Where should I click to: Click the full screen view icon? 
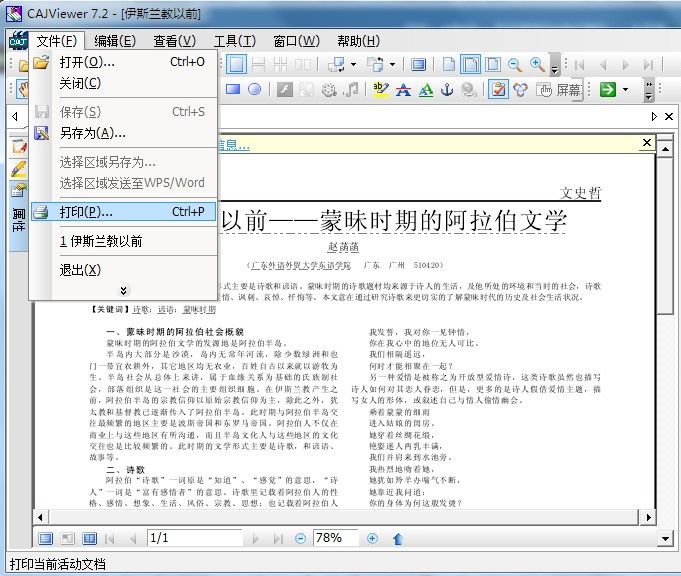click(x=418, y=65)
